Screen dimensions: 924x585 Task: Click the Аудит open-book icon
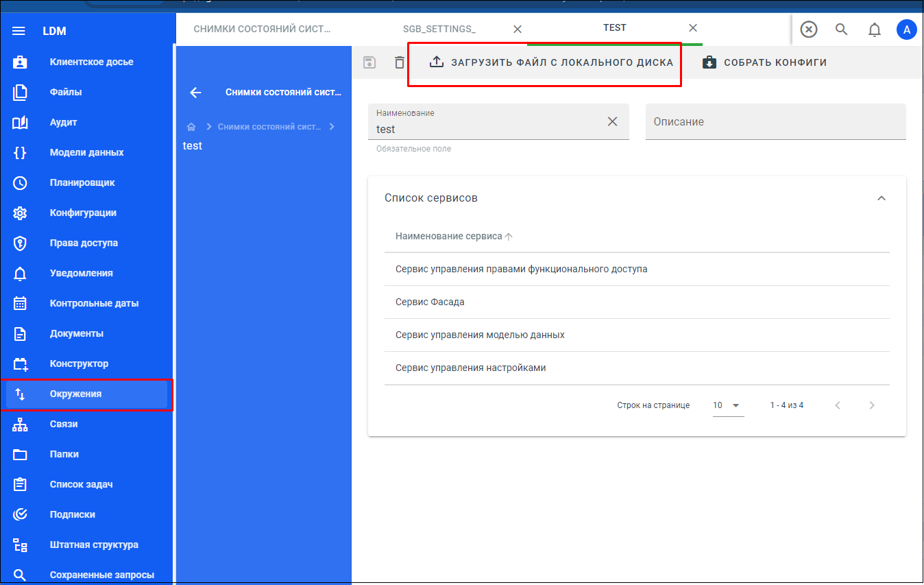[x=20, y=122]
